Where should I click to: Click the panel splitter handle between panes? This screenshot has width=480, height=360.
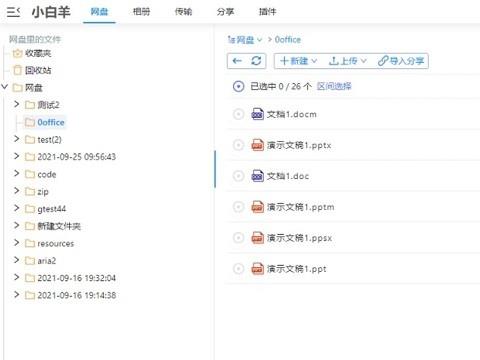coord(215,169)
